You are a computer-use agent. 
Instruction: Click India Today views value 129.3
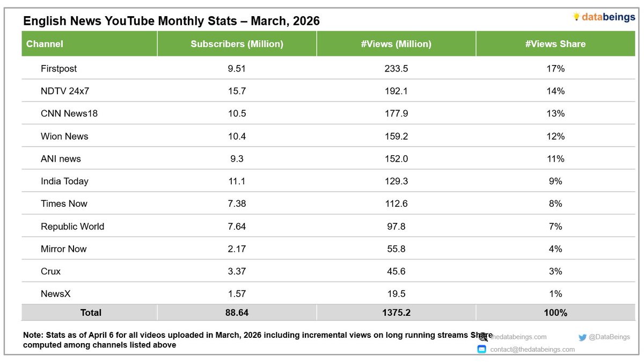point(396,182)
